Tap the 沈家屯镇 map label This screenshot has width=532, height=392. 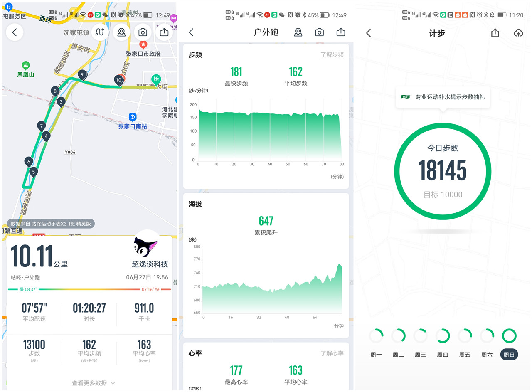tap(76, 32)
